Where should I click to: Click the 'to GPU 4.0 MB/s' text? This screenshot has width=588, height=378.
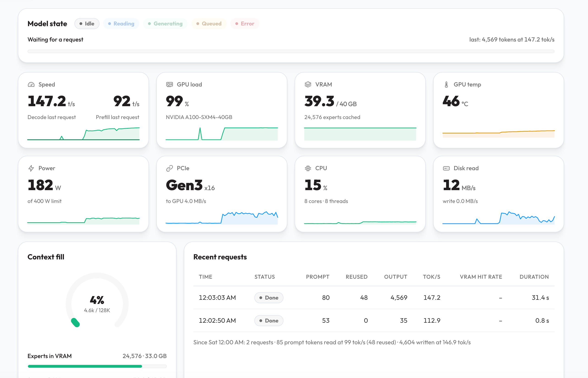(186, 201)
